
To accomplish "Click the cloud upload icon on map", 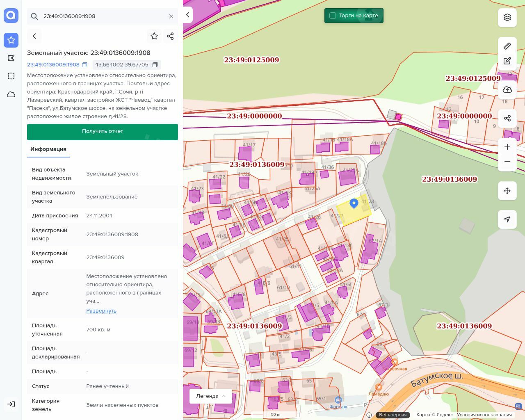I will click(507, 90).
